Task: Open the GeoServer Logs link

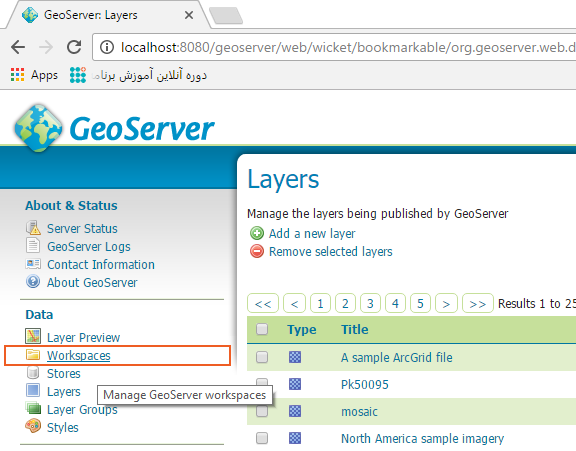Action: pyautogui.click(x=89, y=246)
